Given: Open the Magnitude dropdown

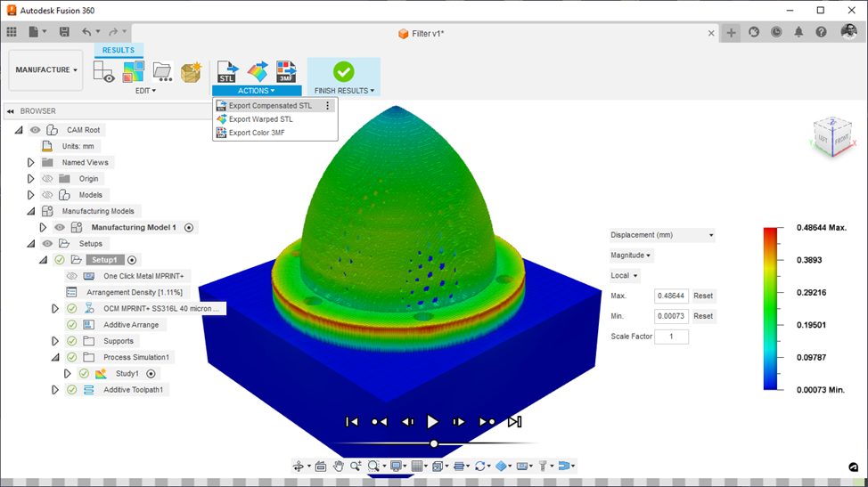Looking at the screenshot, I should point(630,256).
